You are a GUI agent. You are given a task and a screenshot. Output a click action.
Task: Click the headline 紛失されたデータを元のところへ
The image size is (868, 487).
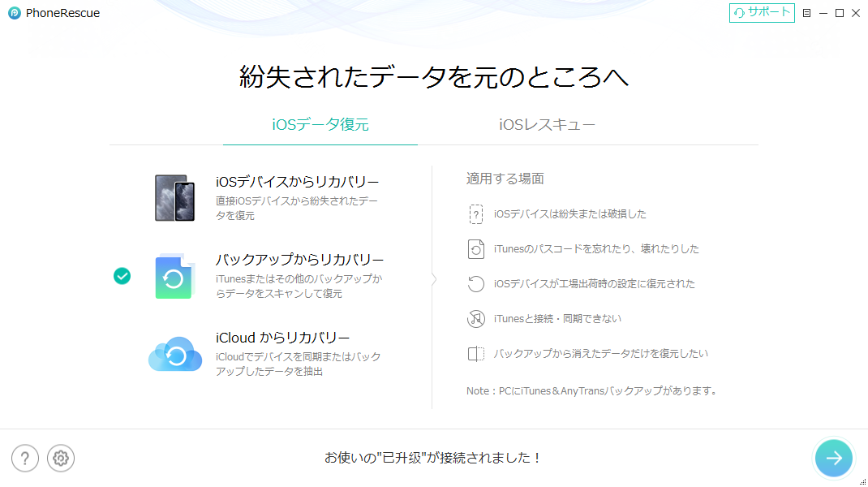[x=433, y=76]
